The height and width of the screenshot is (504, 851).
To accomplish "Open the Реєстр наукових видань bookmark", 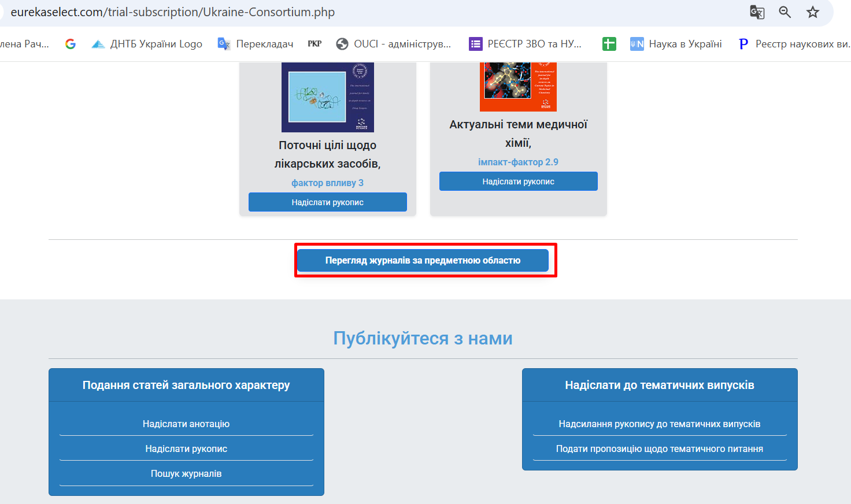I will (794, 44).
